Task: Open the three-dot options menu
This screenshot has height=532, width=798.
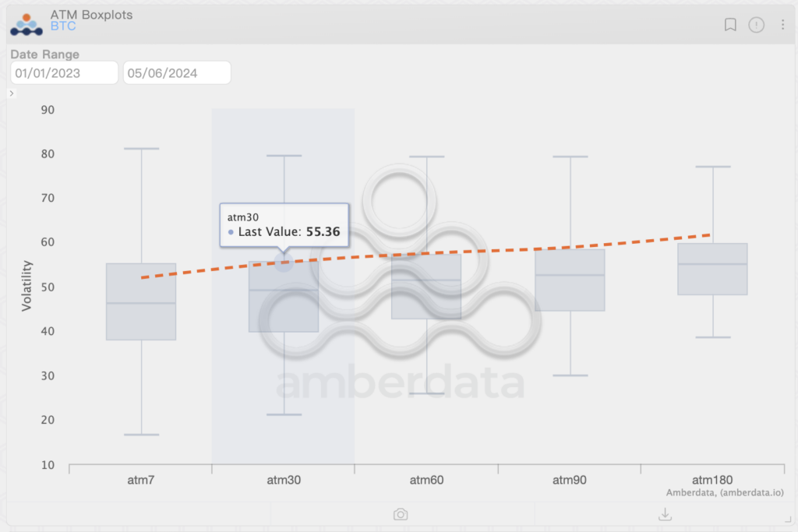Action: click(x=782, y=25)
